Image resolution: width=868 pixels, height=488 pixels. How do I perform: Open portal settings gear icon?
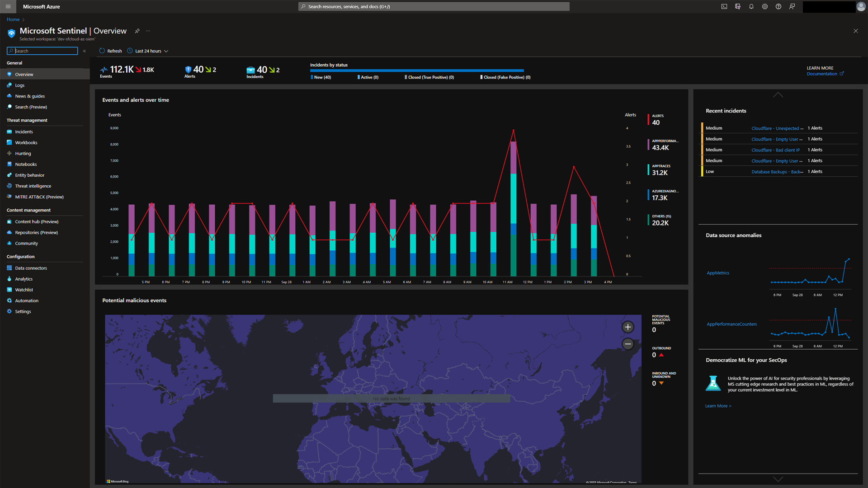click(x=765, y=6)
